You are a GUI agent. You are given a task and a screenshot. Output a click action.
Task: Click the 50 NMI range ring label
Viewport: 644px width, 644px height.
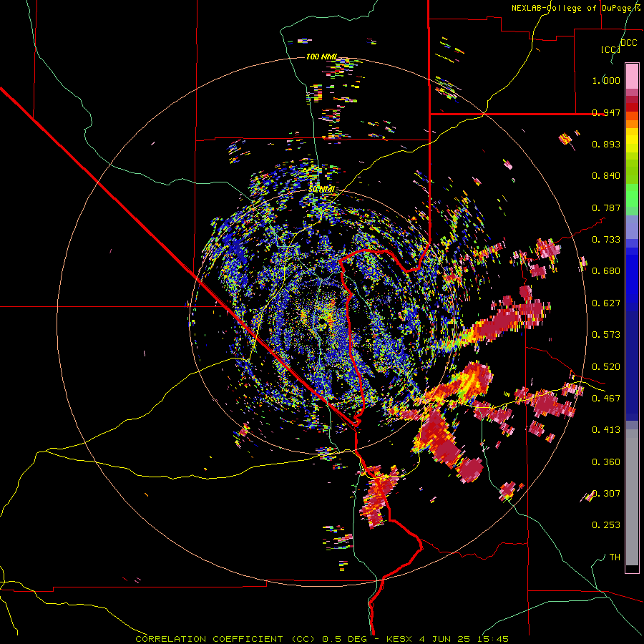click(321, 190)
